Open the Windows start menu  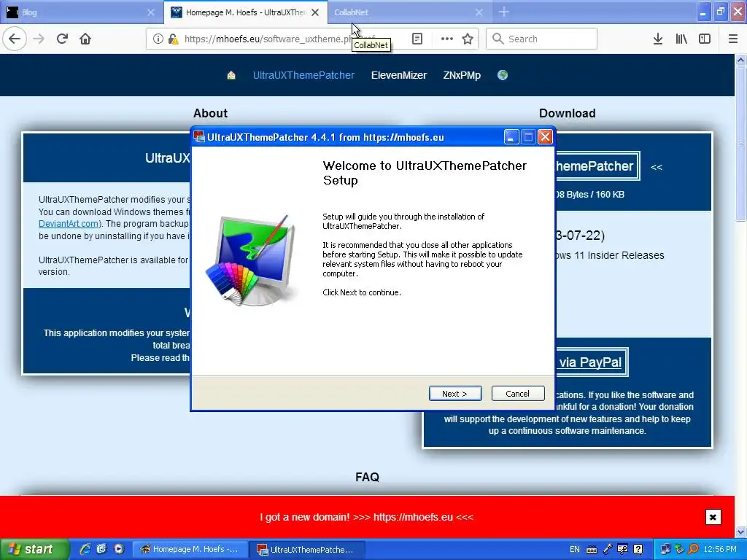click(34, 549)
